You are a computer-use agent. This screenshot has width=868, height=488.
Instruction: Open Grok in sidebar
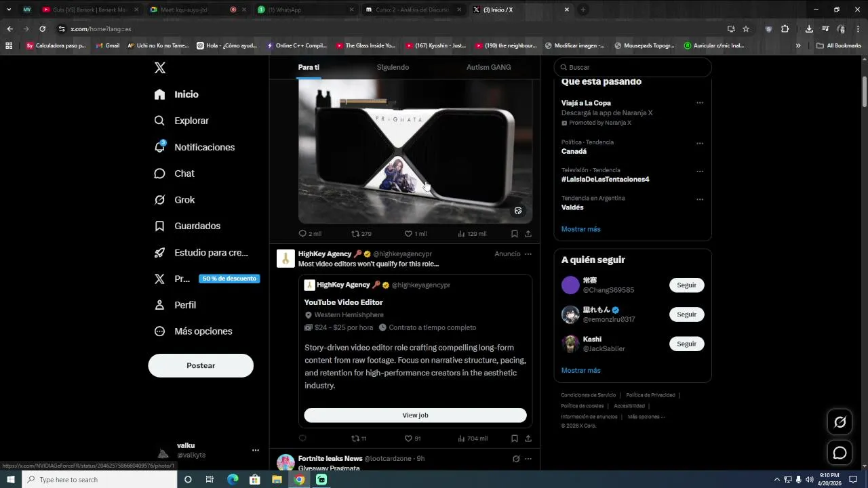click(174, 200)
